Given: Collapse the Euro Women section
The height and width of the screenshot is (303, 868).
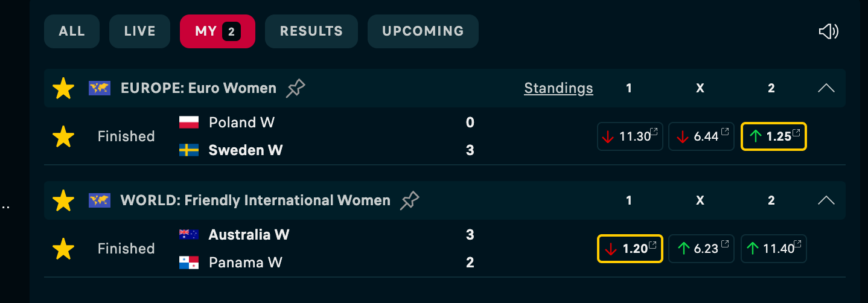Looking at the screenshot, I should pos(826,88).
